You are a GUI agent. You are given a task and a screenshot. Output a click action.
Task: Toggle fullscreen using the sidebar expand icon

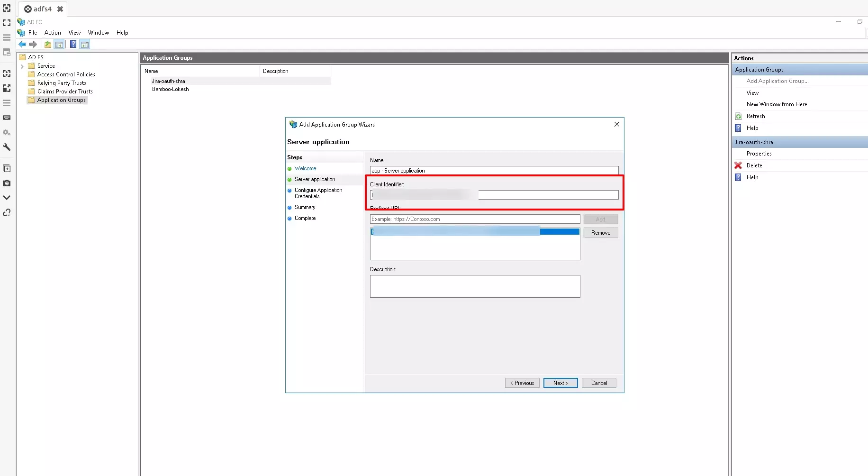tap(7, 22)
